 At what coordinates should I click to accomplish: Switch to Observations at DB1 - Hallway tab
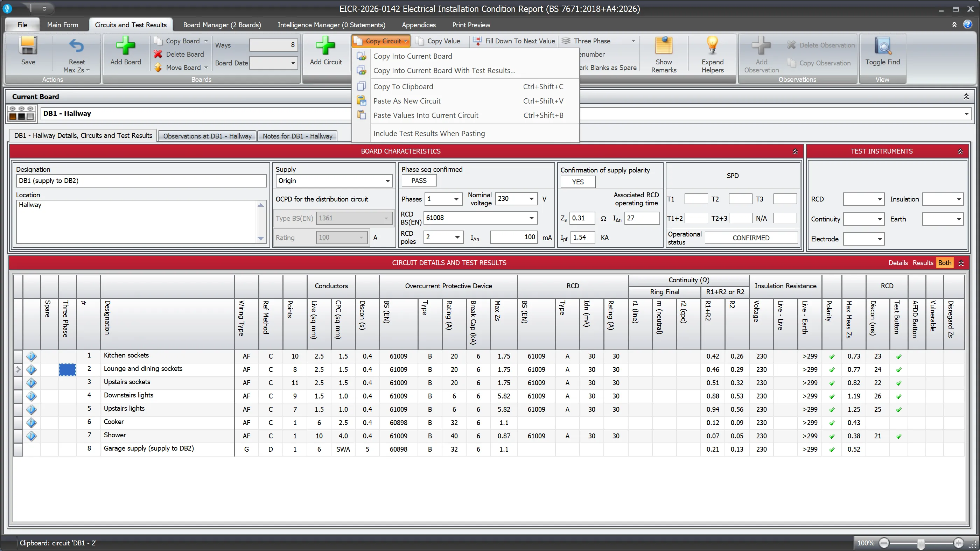[207, 136]
